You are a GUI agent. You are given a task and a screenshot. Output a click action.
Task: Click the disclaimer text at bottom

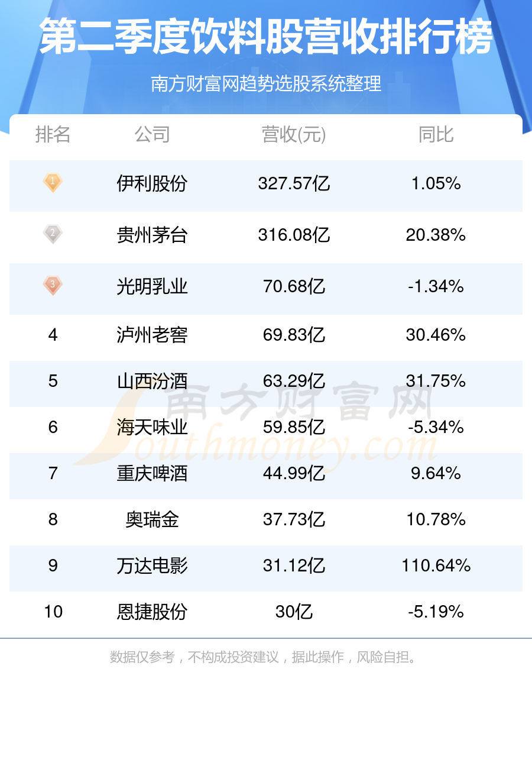click(266, 657)
